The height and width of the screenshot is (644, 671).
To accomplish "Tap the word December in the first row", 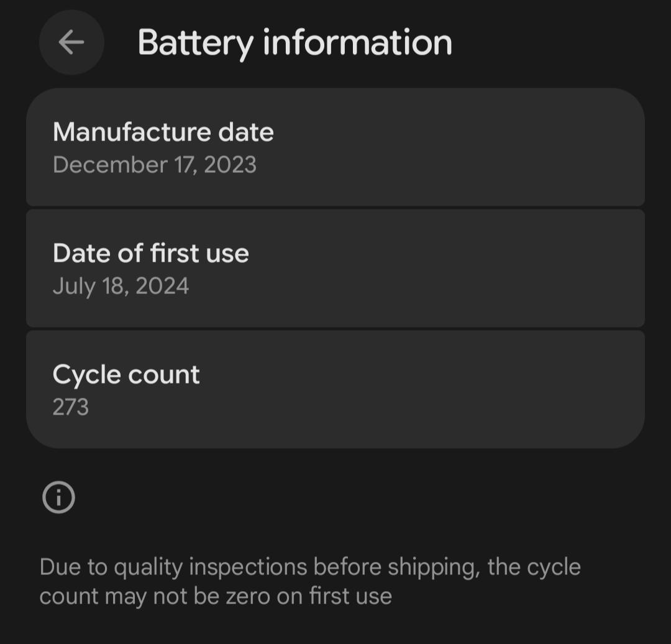I will [x=110, y=165].
